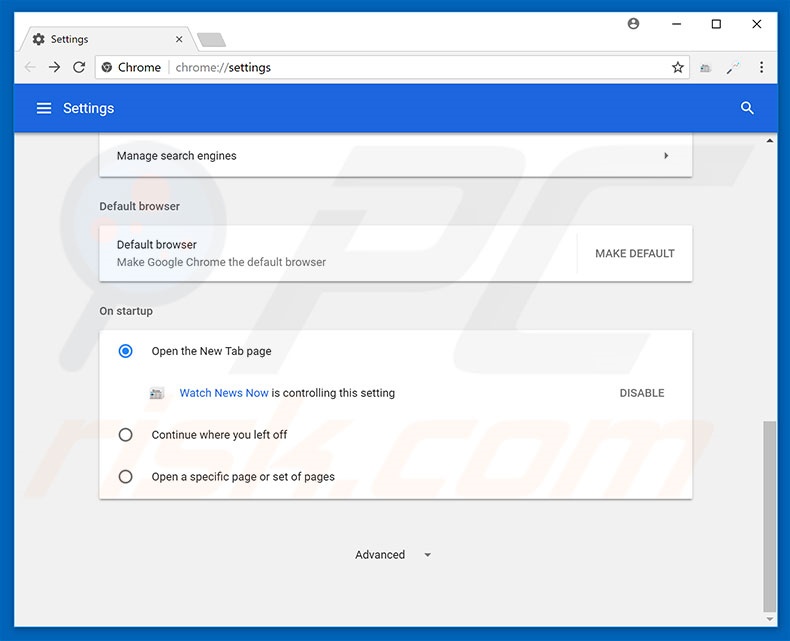The width and height of the screenshot is (790, 641).
Task: Disable the Watch News Now extension
Action: pos(641,393)
